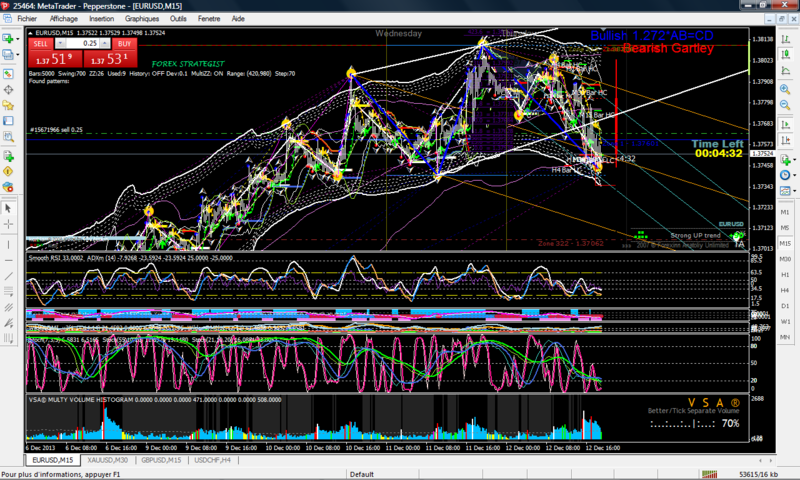Switch to Line Chart display
Screen dimensions: 800x480
[x=786, y=70]
